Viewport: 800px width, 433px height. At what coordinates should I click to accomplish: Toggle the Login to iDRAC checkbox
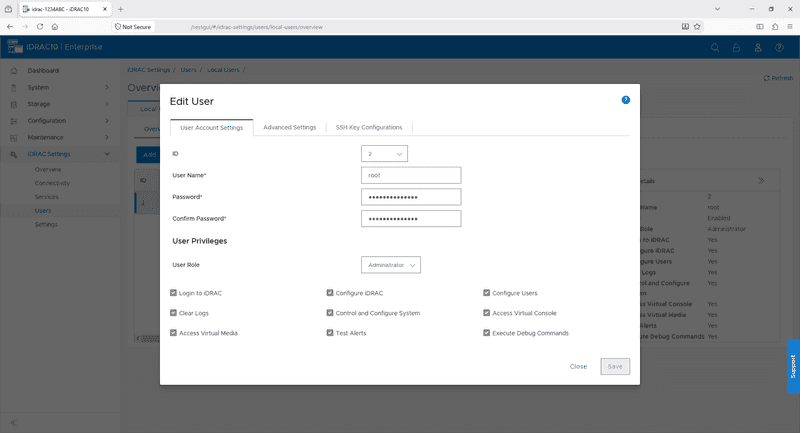coord(173,293)
